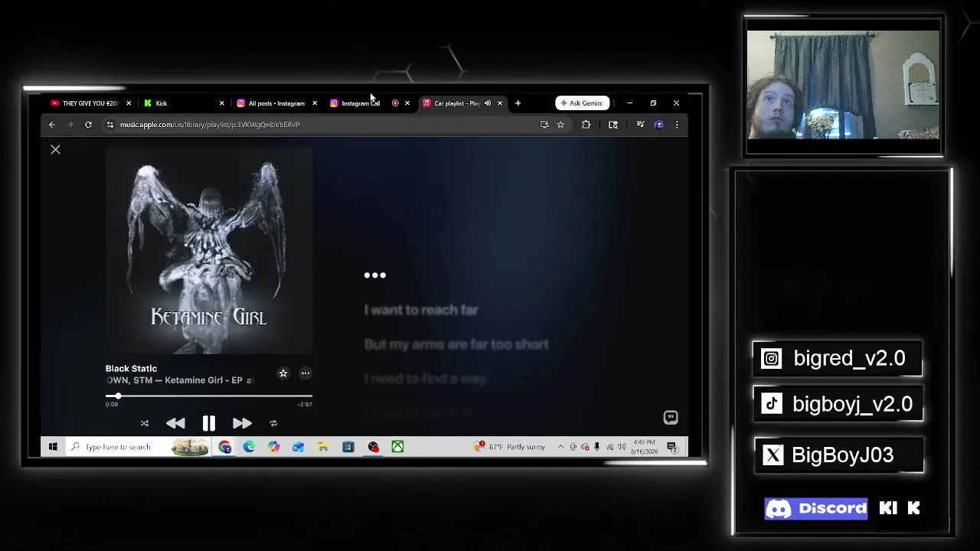Favorite the song with the star icon

[x=283, y=373]
